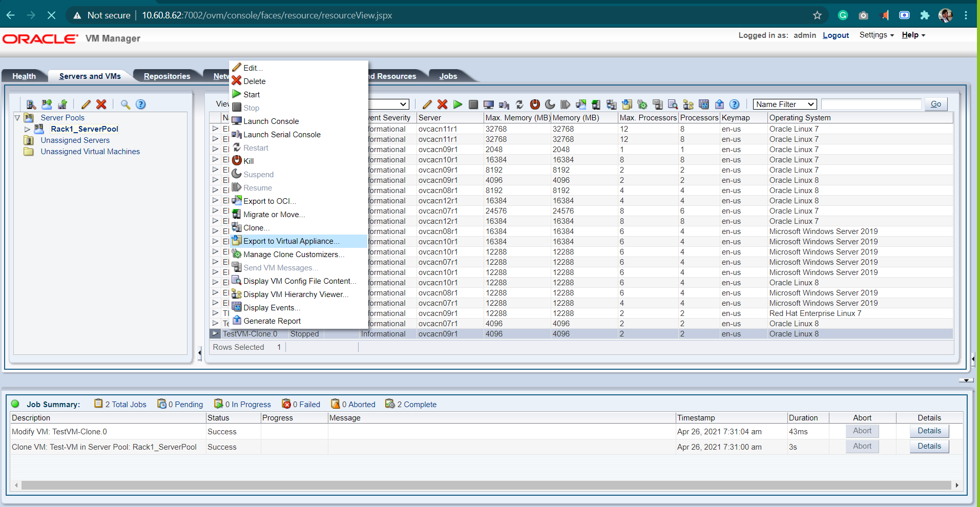This screenshot has height=507, width=980.
Task: Open the browser extensions puzzle icon
Action: pyautogui.click(x=925, y=15)
